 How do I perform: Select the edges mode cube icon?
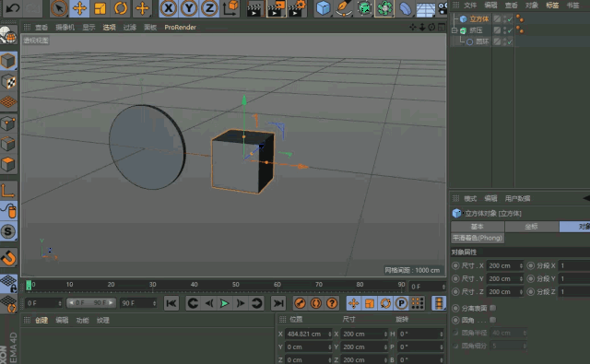coord(8,143)
